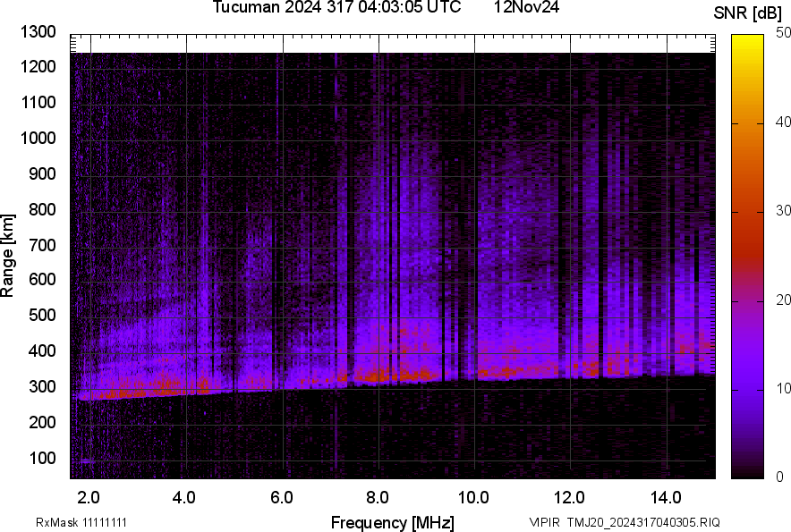This screenshot has width=791, height=532.
Task: Click the 8.0 frequency tick label
Action: [378, 497]
